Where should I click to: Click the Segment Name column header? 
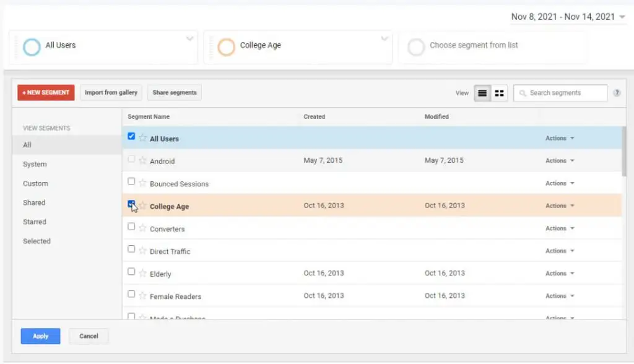[149, 116]
